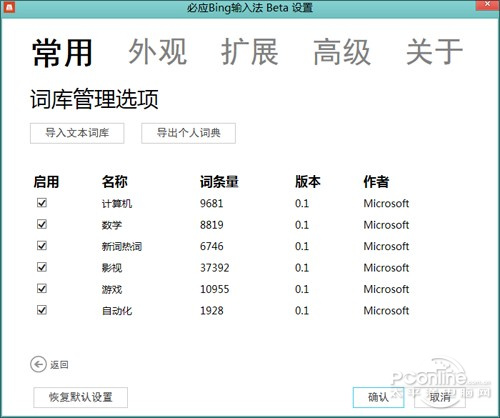500x418 pixels.
Task: Switch to the 扩展 tab
Action: (x=250, y=52)
